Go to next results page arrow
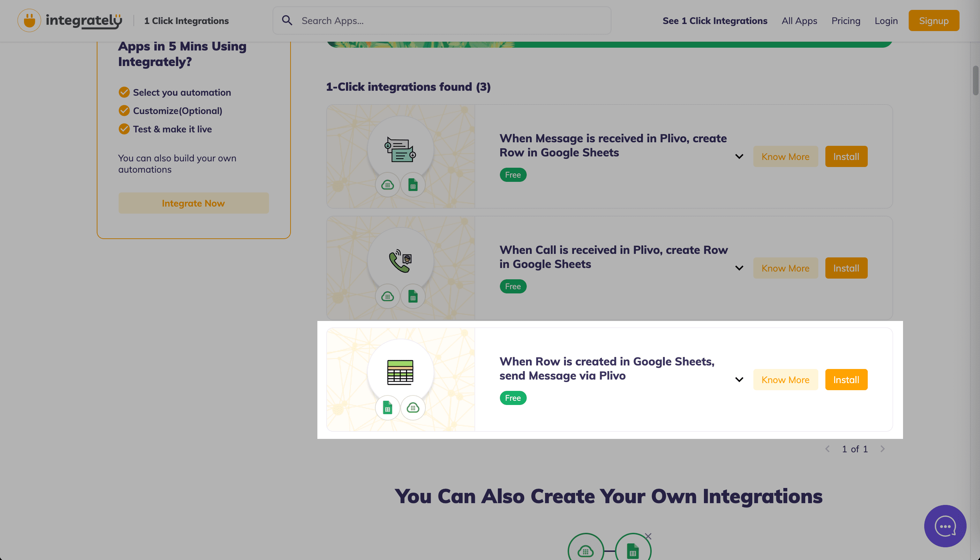This screenshot has width=980, height=560. pyautogui.click(x=883, y=449)
